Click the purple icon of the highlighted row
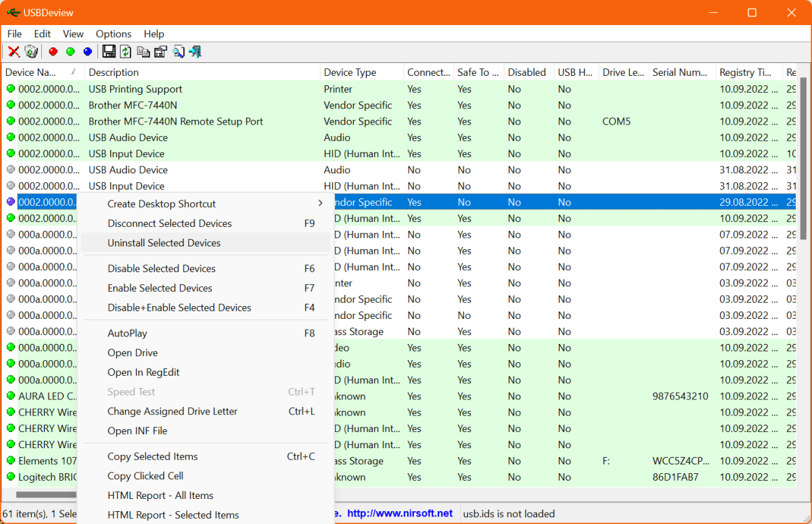Screen dimensions: 812x524 11,202
